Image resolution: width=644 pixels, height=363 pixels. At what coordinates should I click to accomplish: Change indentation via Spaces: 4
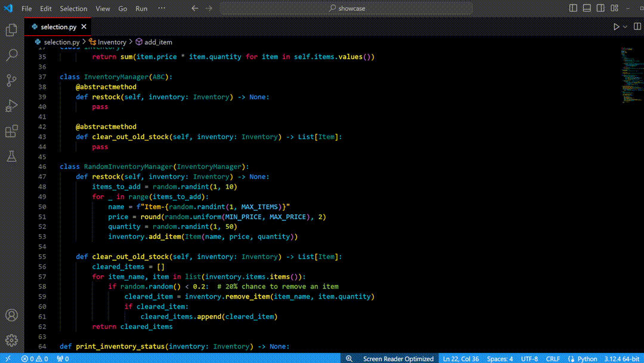[500, 358]
